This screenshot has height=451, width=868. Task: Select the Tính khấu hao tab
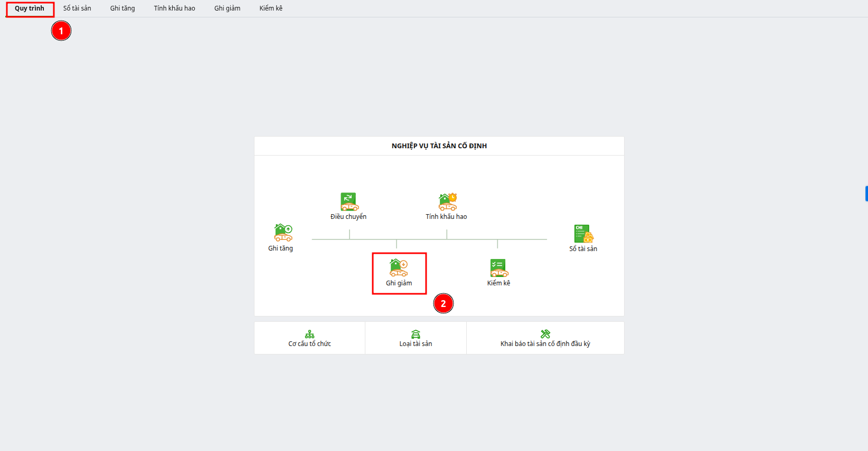(x=175, y=8)
